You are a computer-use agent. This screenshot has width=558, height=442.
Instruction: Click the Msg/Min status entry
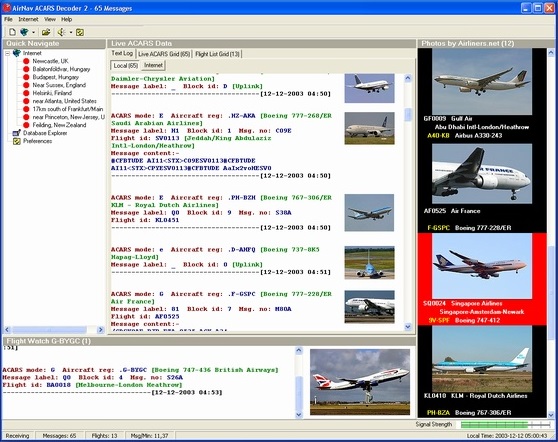[x=149, y=436]
